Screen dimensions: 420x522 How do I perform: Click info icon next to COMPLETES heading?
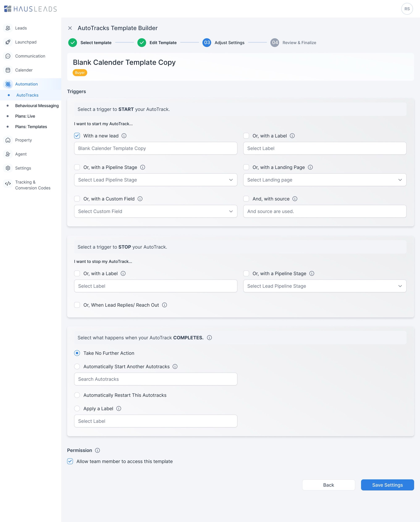pos(209,338)
